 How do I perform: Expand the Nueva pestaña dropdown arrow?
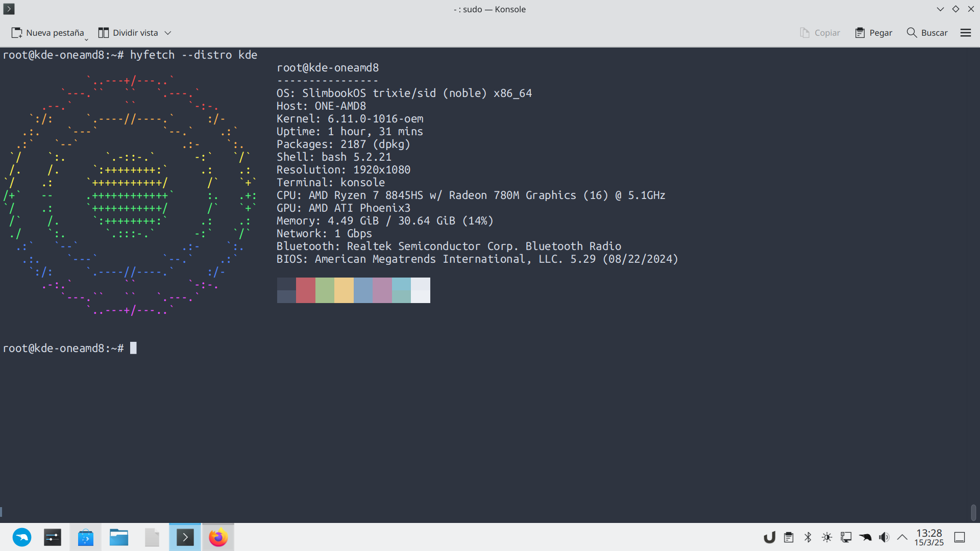pos(86,39)
